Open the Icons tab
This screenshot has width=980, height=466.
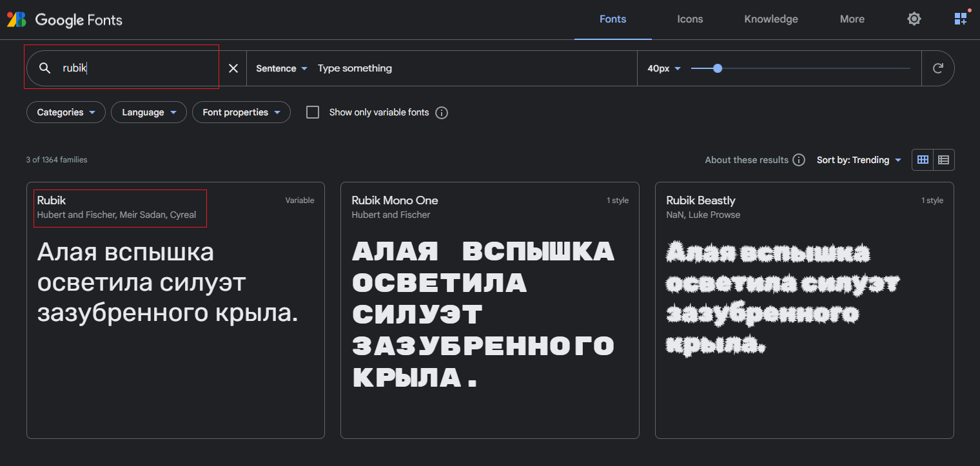(690, 19)
